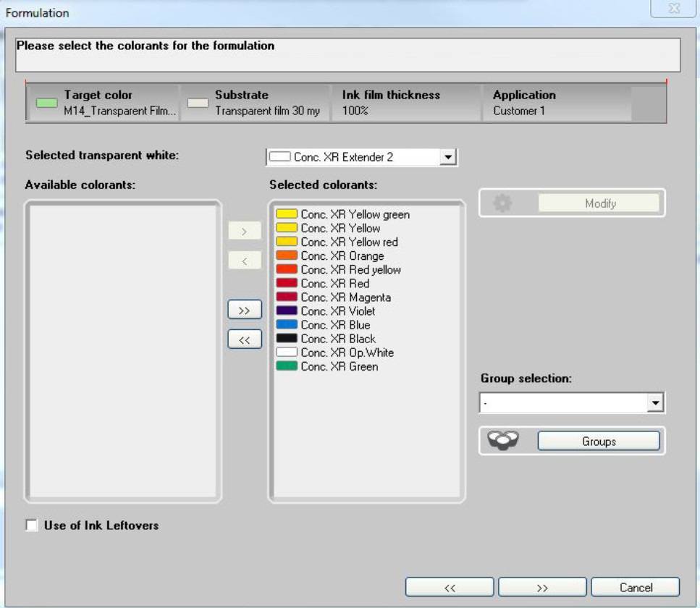Click the single right arrow transfer button
The image size is (700, 608).
coord(243,232)
